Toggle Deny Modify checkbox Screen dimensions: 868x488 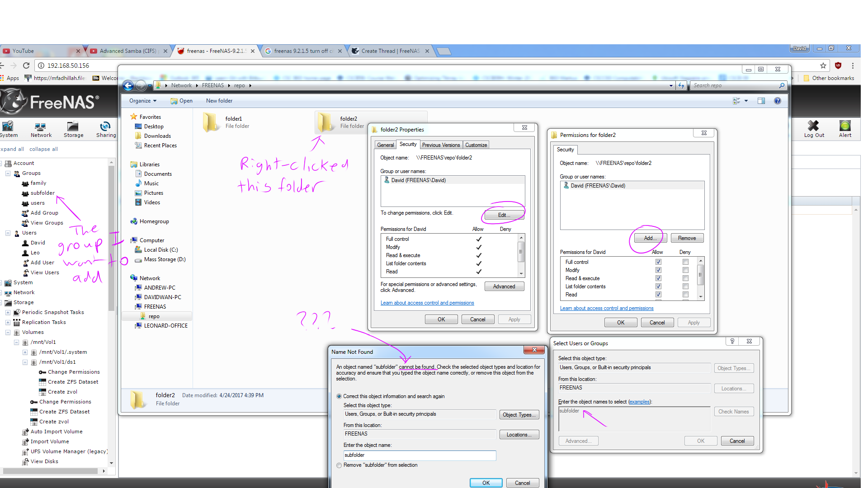(685, 270)
